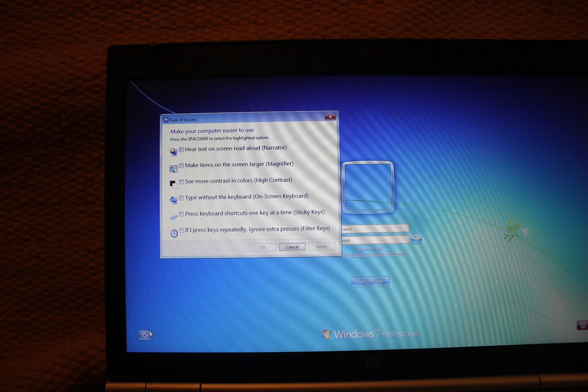Click the Switch User button

click(370, 282)
